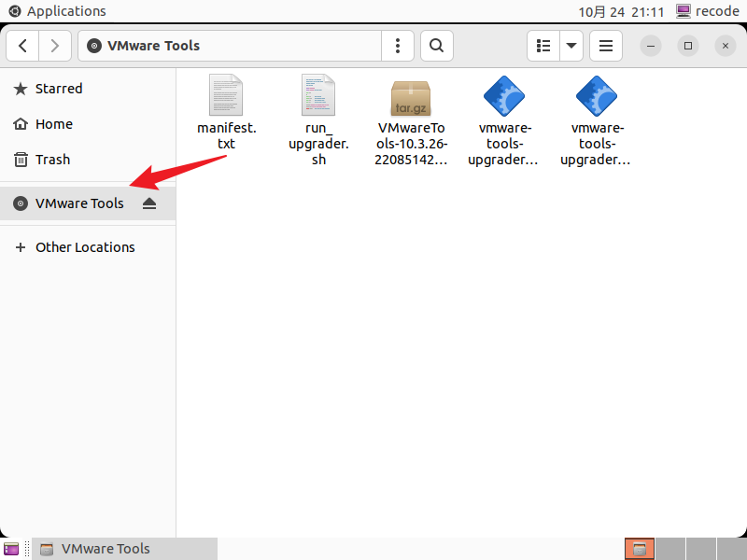Go back to the previous folder

[x=22, y=45]
